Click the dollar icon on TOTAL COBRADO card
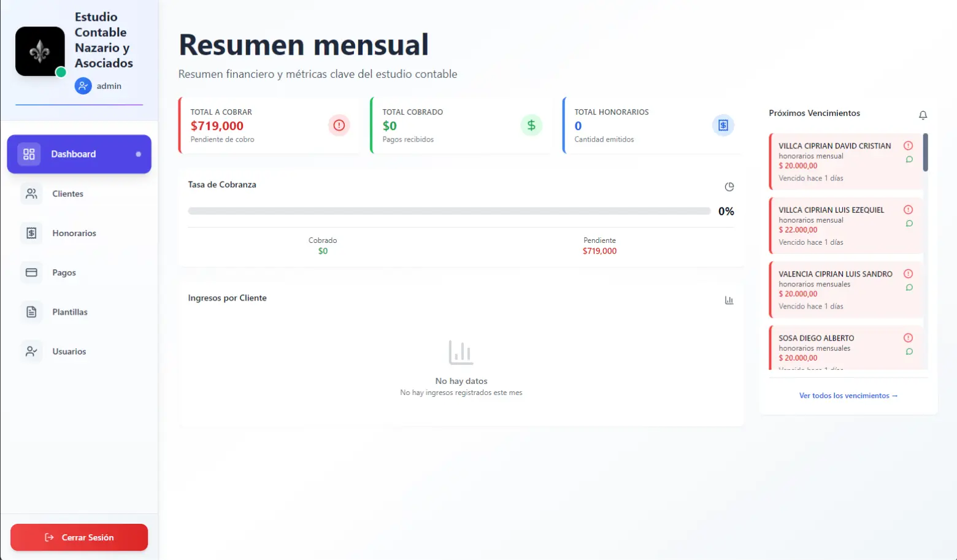Viewport: 957px width, 560px height. [x=531, y=125]
